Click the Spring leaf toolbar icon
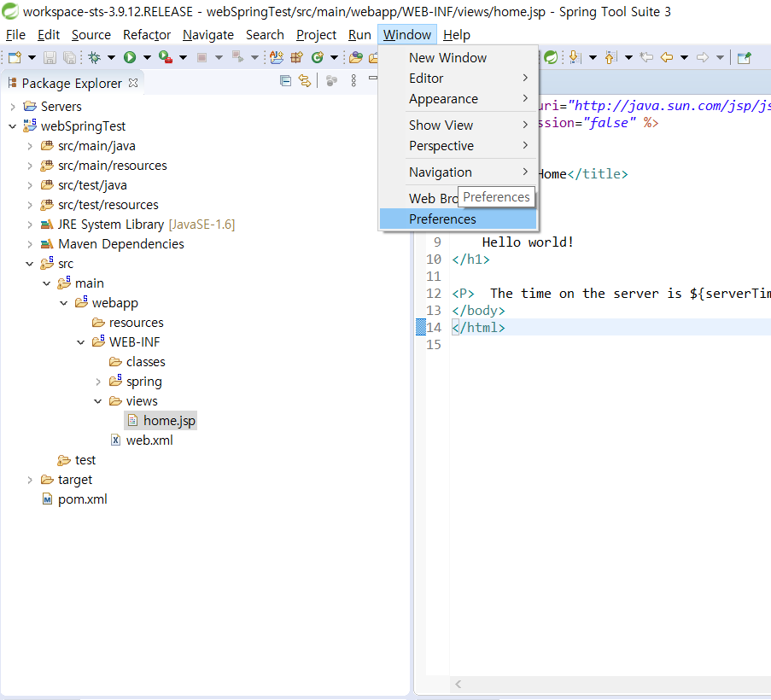 click(x=551, y=57)
